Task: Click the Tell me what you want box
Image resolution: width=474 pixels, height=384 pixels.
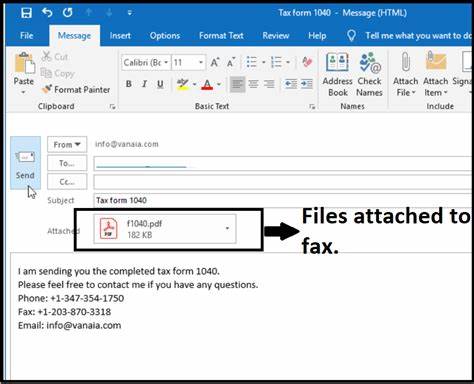Action: [x=409, y=36]
